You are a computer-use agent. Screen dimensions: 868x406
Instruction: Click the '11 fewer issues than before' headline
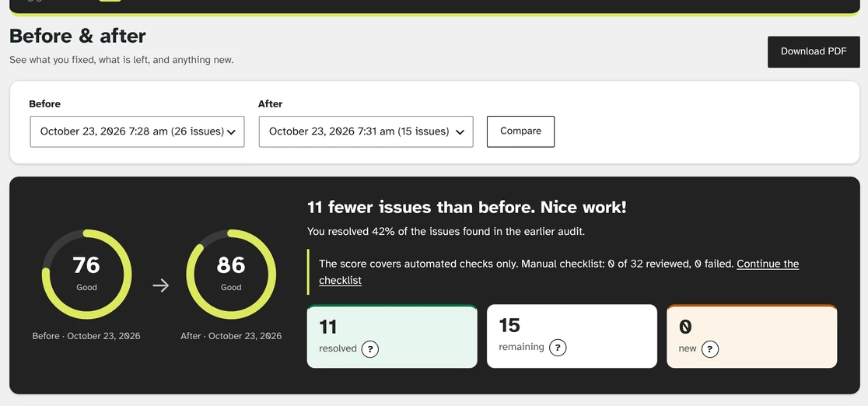pyautogui.click(x=467, y=207)
